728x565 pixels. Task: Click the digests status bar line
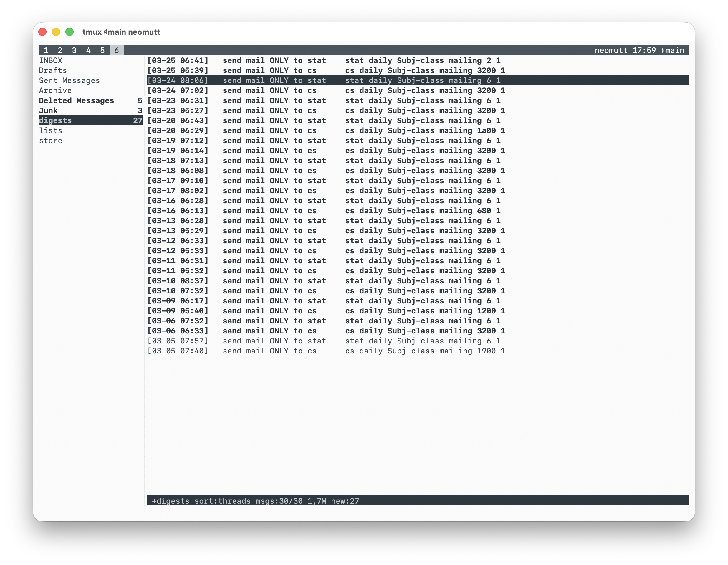point(255,501)
